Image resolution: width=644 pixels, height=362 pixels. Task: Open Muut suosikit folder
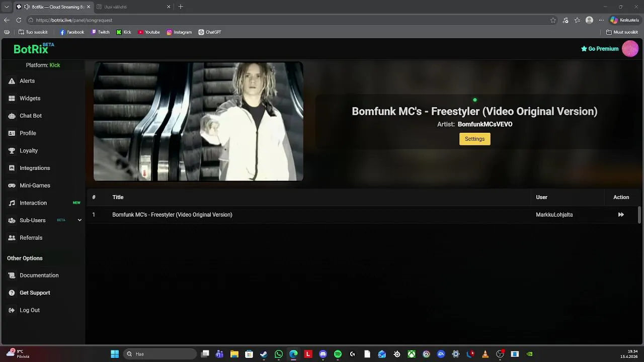[622, 32]
